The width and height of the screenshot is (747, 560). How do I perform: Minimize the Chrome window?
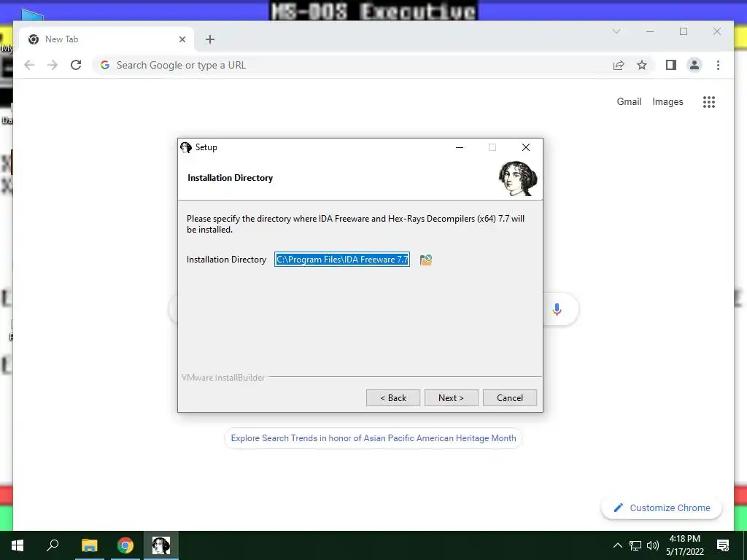click(650, 31)
